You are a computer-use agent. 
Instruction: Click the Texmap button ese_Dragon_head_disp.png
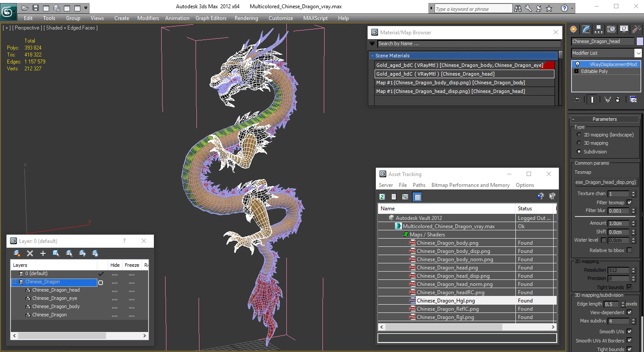pyautogui.click(x=606, y=182)
